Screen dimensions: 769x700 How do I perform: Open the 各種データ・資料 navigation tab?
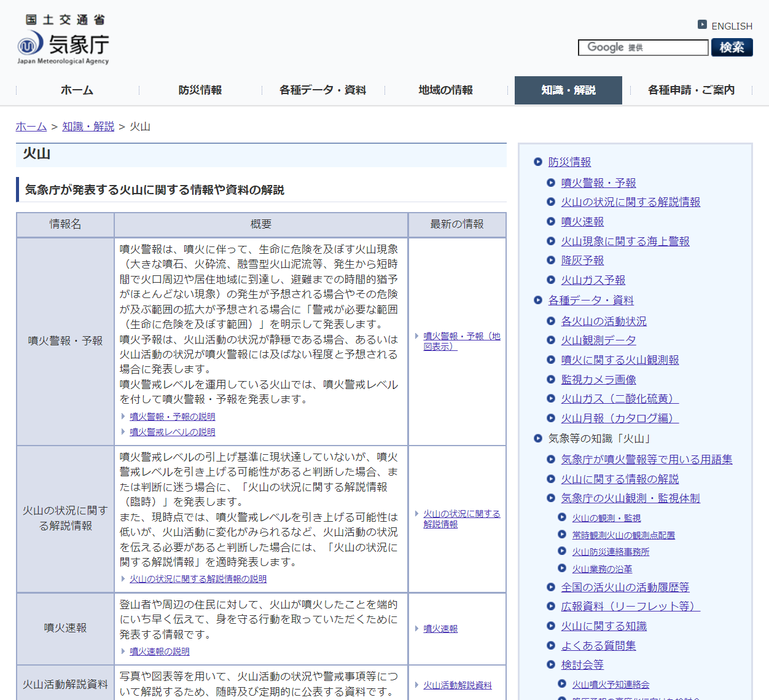[x=323, y=90]
